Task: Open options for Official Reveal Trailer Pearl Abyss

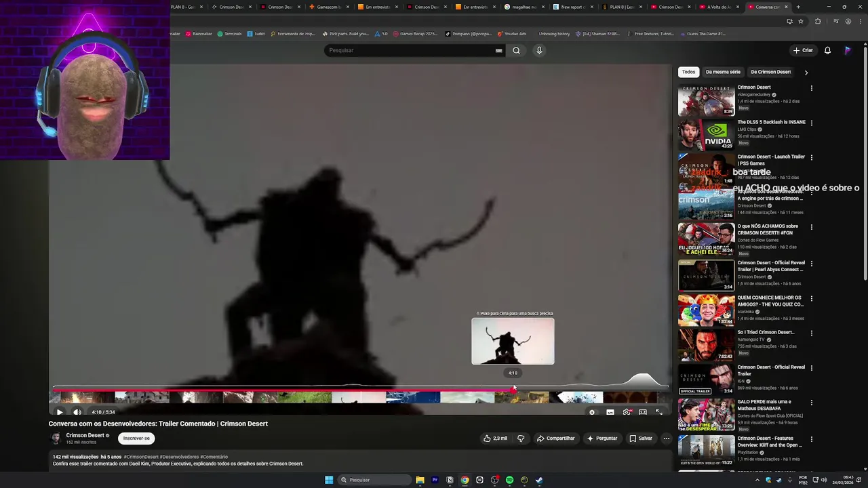Action: 811,264
